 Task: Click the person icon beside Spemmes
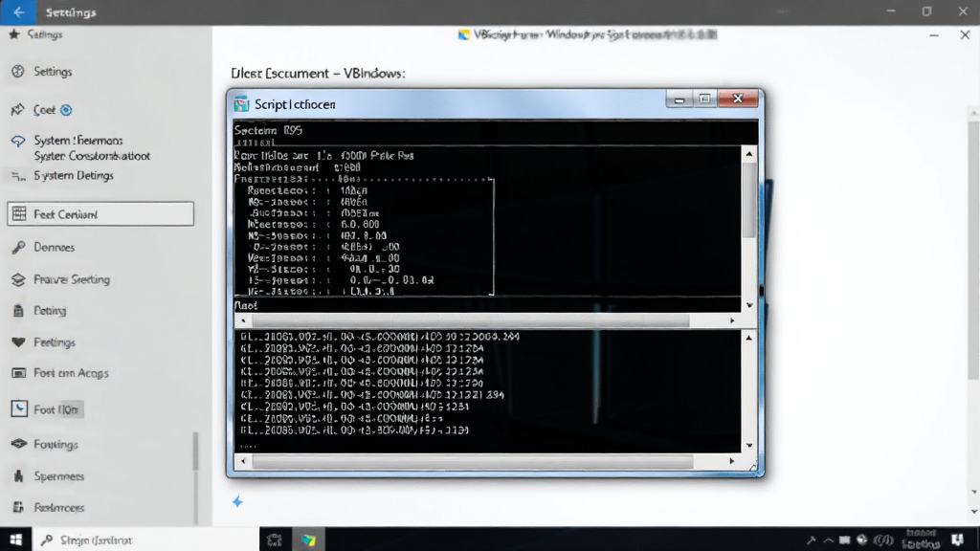click(18, 476)
